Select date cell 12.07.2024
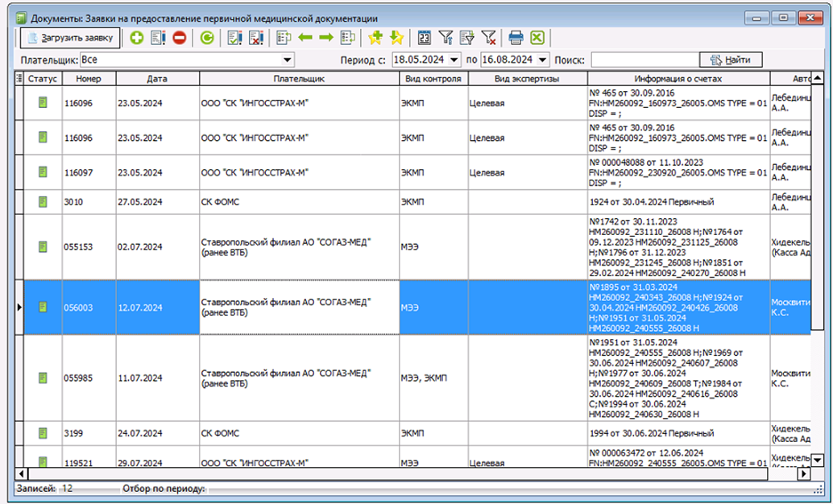The image size is (833, 504). (x=157, y=308)
